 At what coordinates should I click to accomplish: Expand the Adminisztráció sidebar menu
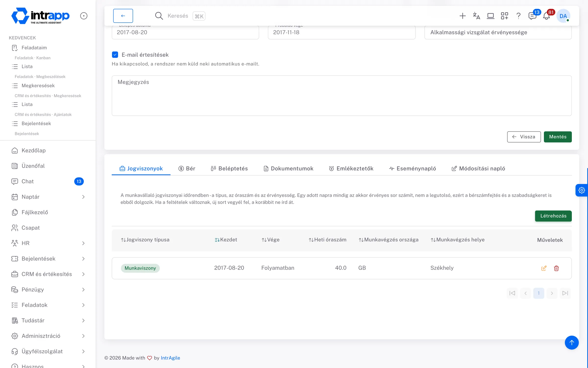tap(48, 336)
